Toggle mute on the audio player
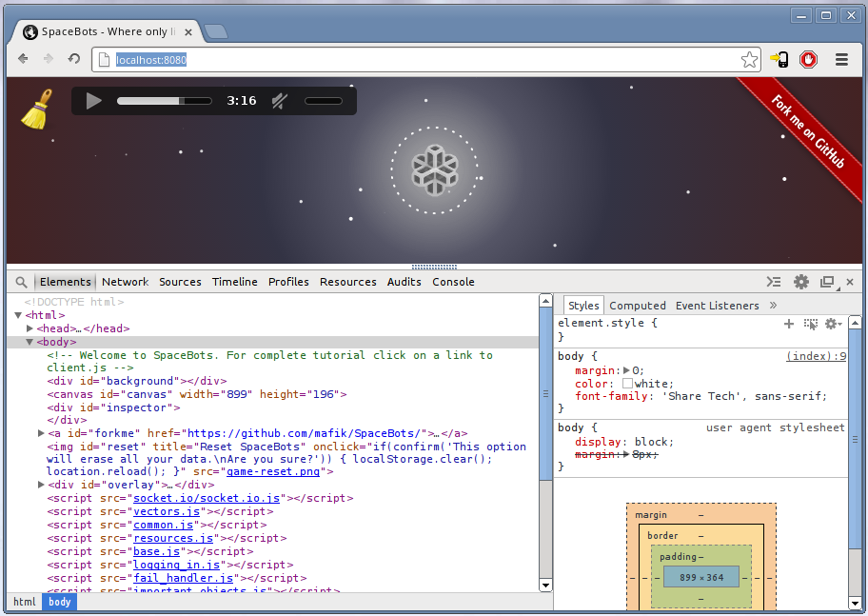Screen dimensions: 868x616 point(280,101)
